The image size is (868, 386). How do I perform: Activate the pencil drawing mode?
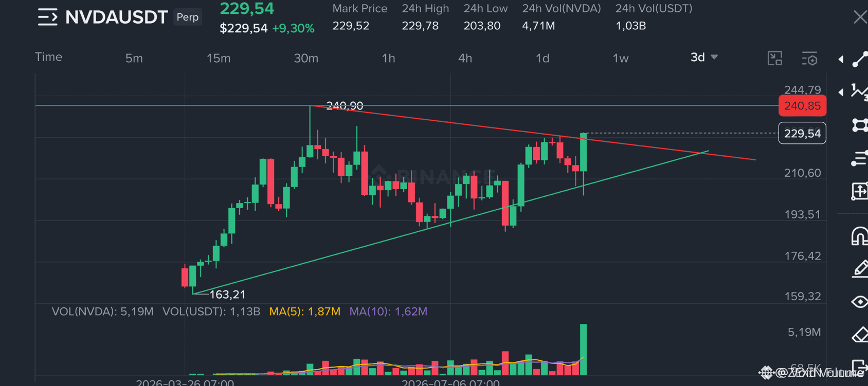(860, 269)
